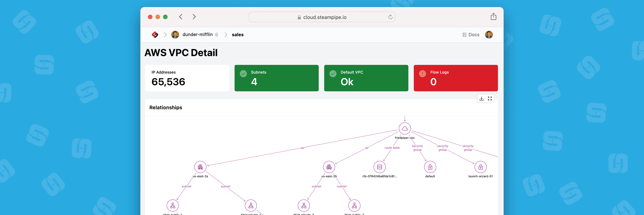Click the us-east-2a label text

(200, 176)
